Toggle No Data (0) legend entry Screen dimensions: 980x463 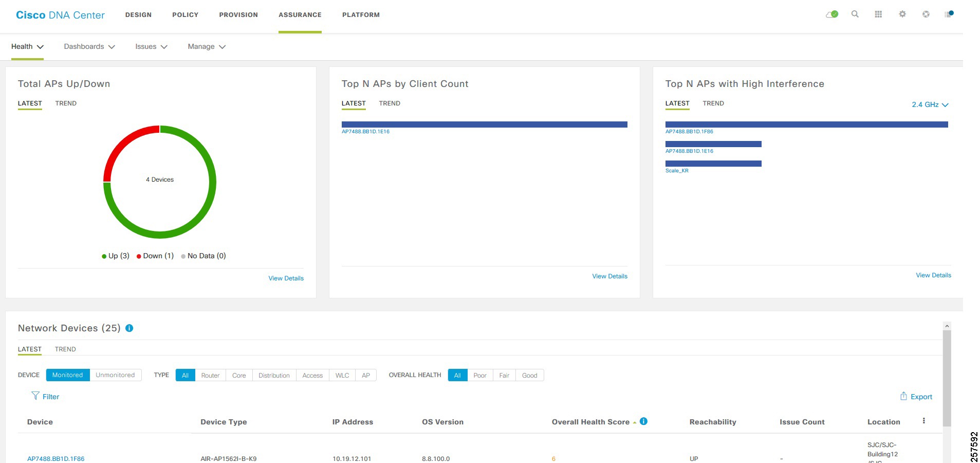click(x=204, y=256)
